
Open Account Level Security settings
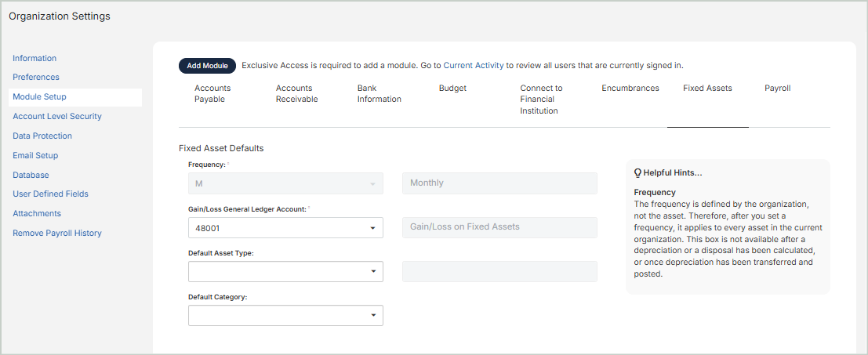pos(57,117)
